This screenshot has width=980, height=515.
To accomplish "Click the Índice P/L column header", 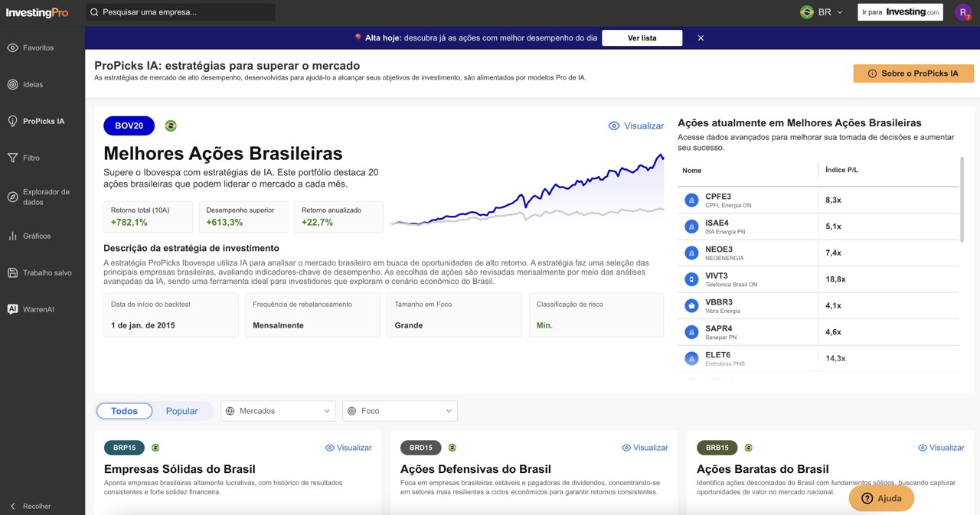I will point(841,170).
